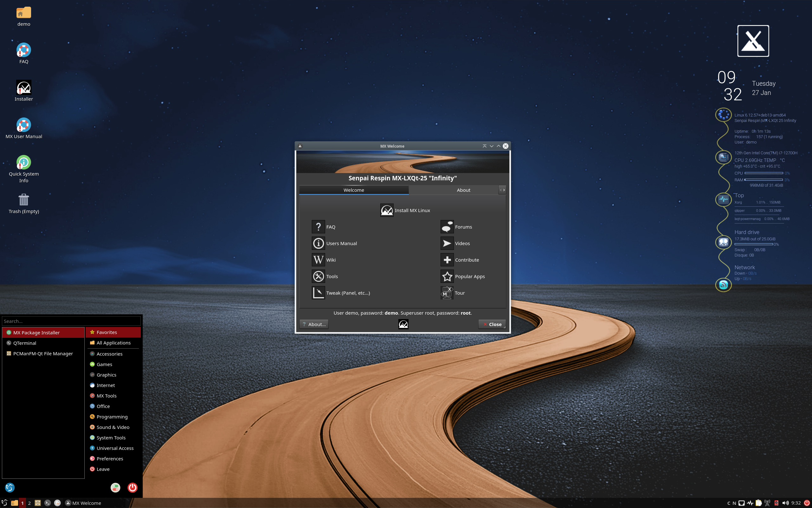Open FAQ question-mark icon in MX Welcome
The width and height of the screenshot is (812, 508).
[x=318, y=227]
